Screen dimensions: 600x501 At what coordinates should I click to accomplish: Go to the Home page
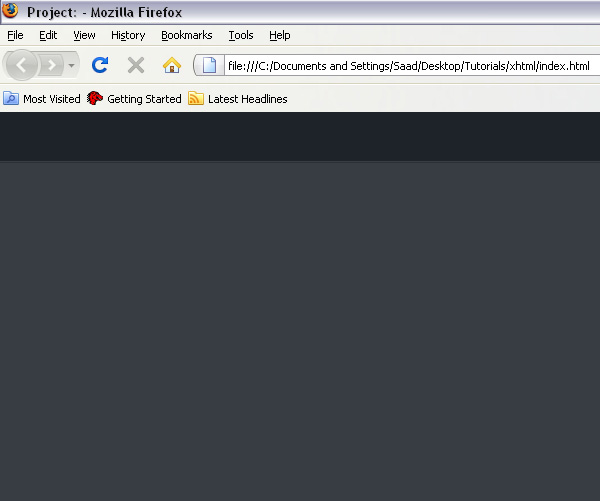pos(172,65)
